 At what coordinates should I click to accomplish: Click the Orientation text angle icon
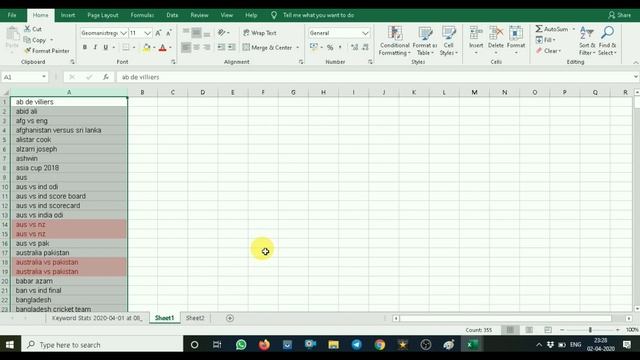tap(222, 33)
